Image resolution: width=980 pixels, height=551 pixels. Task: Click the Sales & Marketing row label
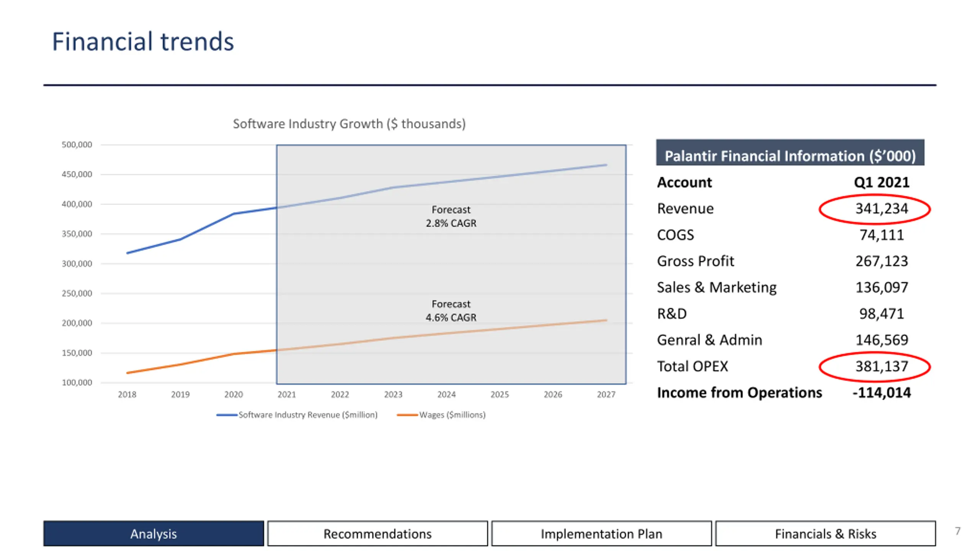[717, 287]
